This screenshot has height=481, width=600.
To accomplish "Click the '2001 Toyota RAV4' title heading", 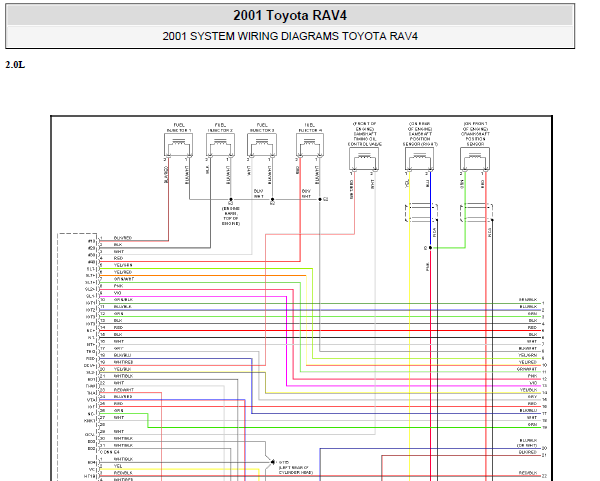I will 290,15.
